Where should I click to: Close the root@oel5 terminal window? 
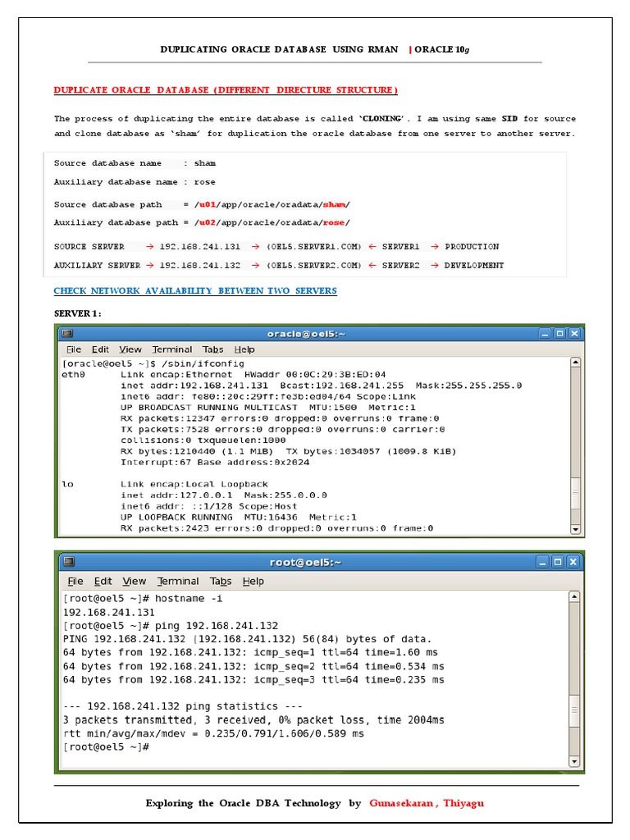[x=573, y=562]
